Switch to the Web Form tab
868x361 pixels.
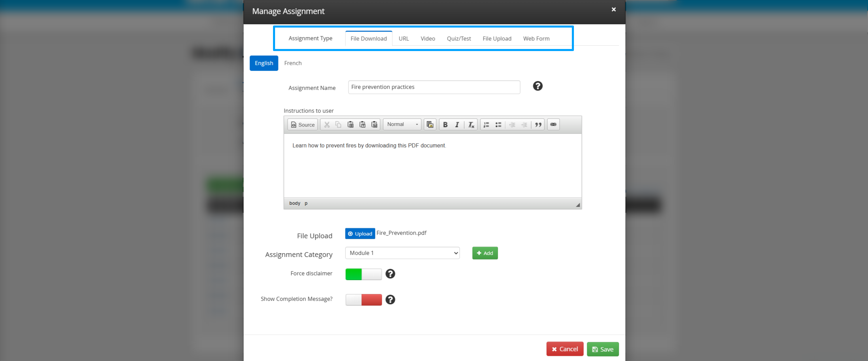(536, 38)
